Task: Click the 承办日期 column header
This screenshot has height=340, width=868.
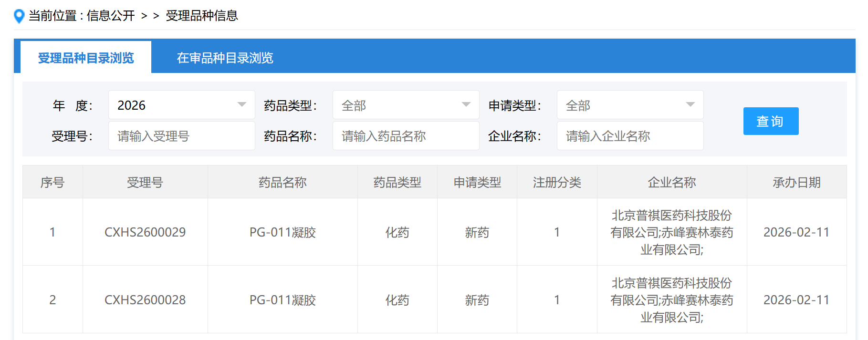Action: 796,182
